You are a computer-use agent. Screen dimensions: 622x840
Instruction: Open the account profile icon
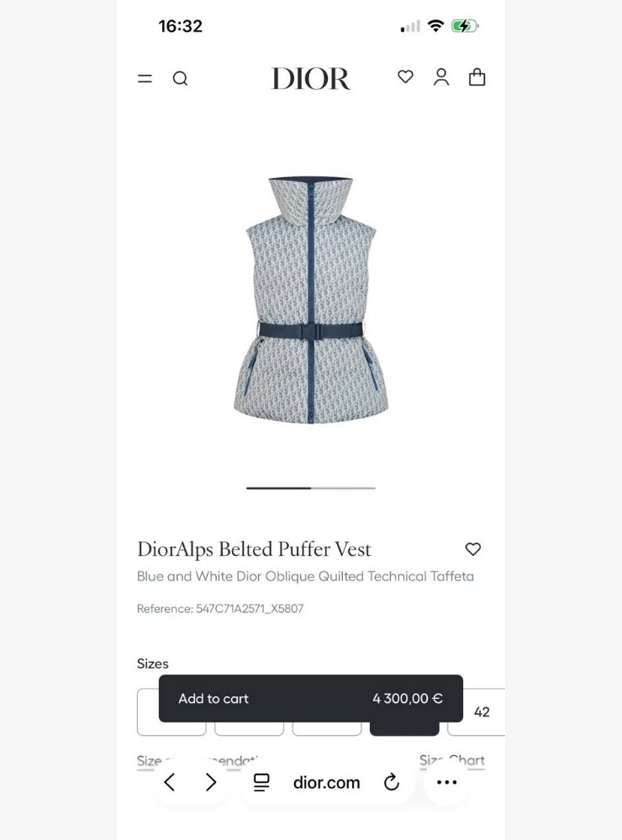point(441,77)
